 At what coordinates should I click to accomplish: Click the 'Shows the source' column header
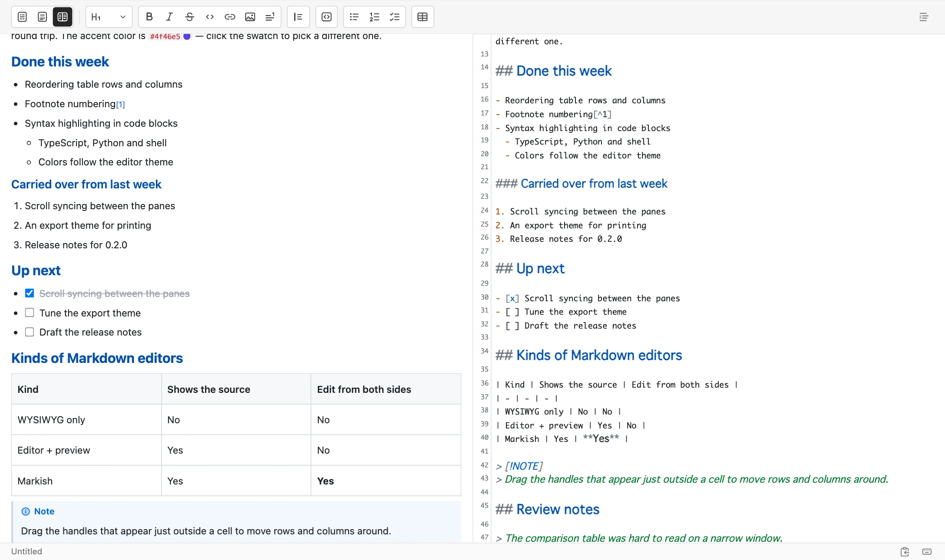(236, 389)
